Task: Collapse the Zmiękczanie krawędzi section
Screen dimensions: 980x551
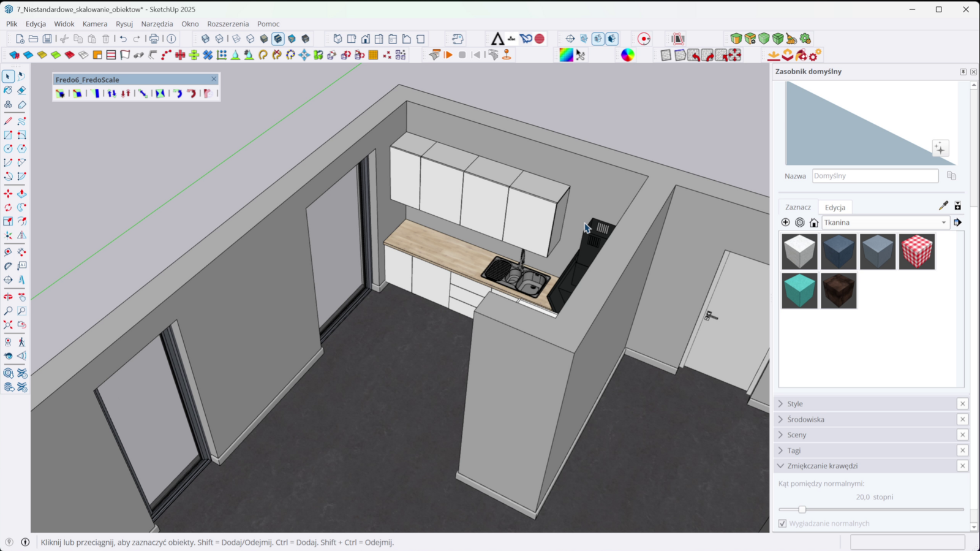Action: pyautogui.click(x=781, y=466)
